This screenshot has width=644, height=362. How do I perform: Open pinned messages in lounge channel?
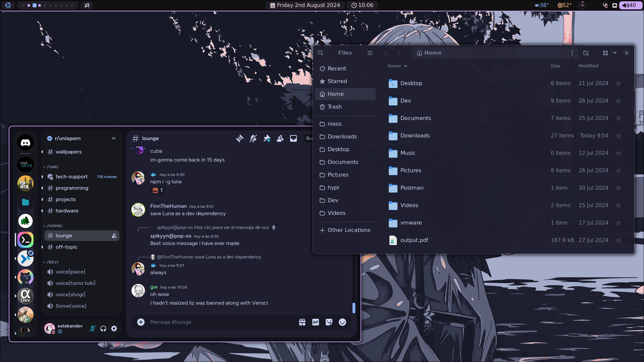267,138
